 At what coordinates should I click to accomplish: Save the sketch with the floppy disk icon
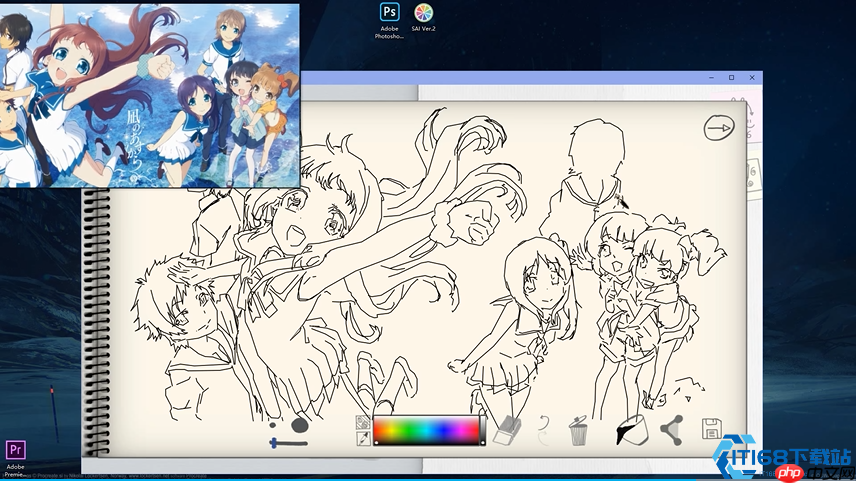pos(711,430)
